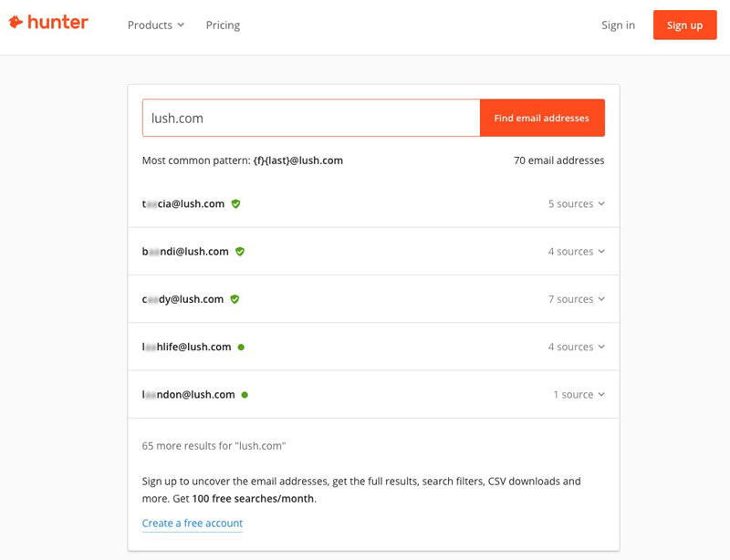Select the l..hlife@lush.com email address
This screenshot has height=560, width=730.
186,347
